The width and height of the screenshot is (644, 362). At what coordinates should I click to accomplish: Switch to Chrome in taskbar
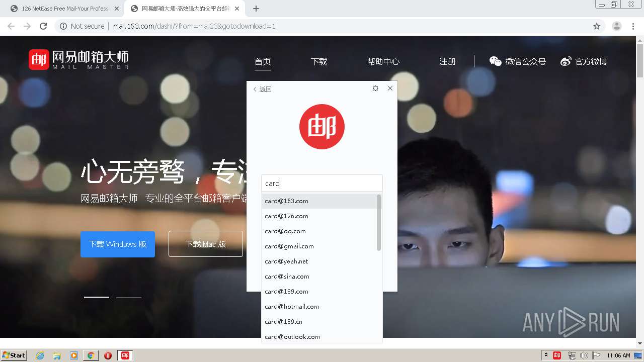click(x=91, y=355)
